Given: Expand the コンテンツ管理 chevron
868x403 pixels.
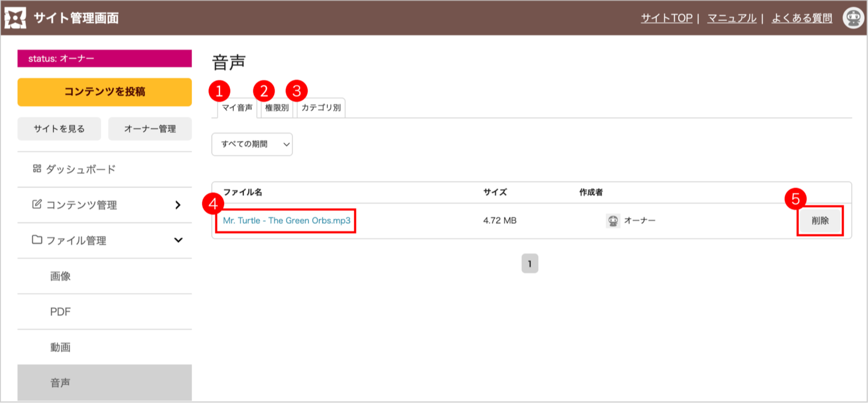Looking at the screenshot, I should 178,205.
